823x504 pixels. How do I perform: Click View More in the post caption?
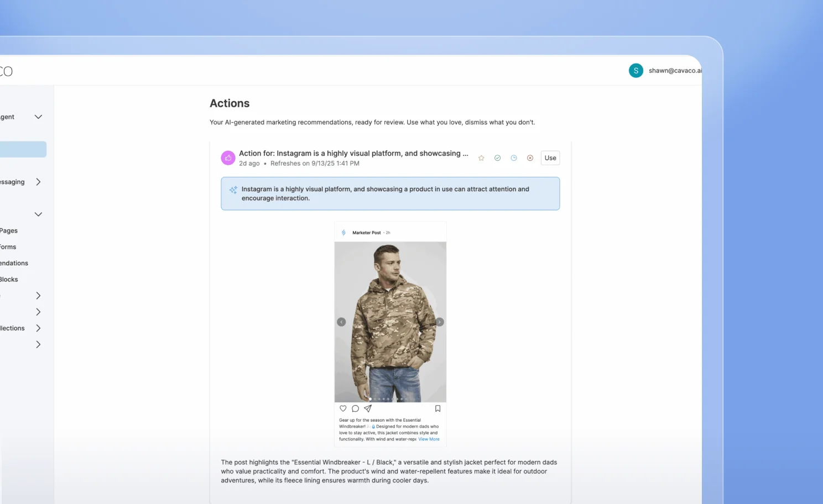[429, 439]
